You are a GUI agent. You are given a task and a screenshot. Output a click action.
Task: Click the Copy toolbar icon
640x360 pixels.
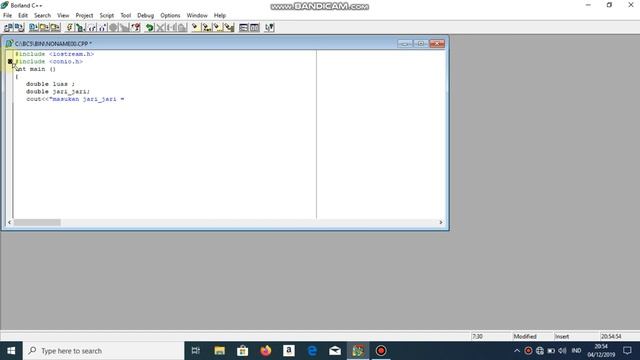pyautogui.click(x=171, y=27)
